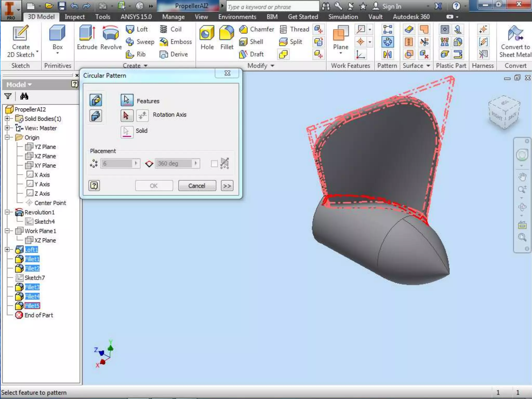The image size is (532, 399).
Task: Click the More options >> button
Action: coord(227,186)
